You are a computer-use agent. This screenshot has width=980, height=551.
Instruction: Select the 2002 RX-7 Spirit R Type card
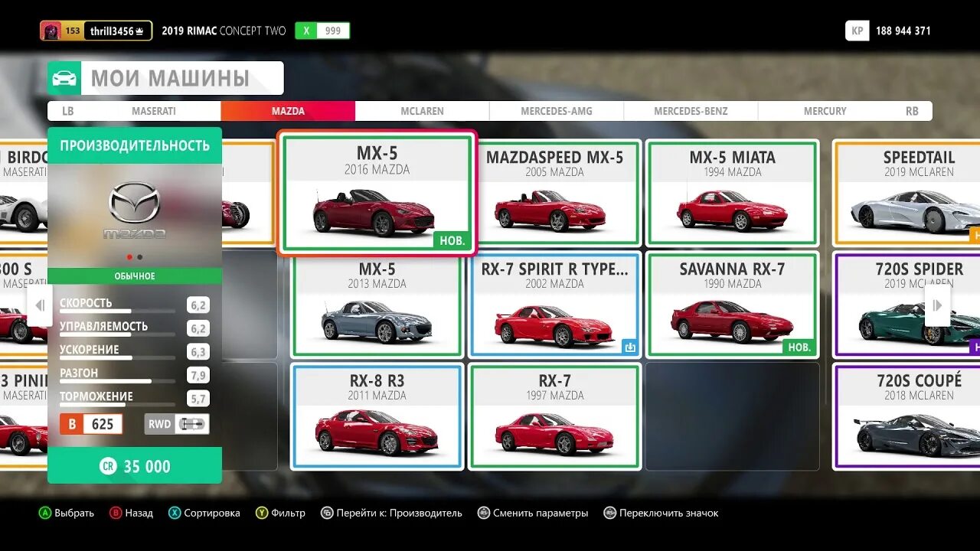[555, 305]
